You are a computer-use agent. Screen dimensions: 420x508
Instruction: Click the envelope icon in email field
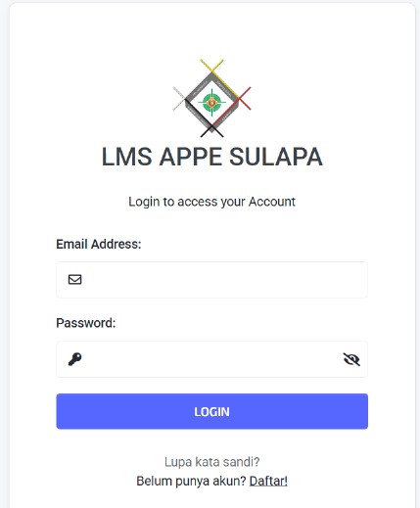[74, 279]
